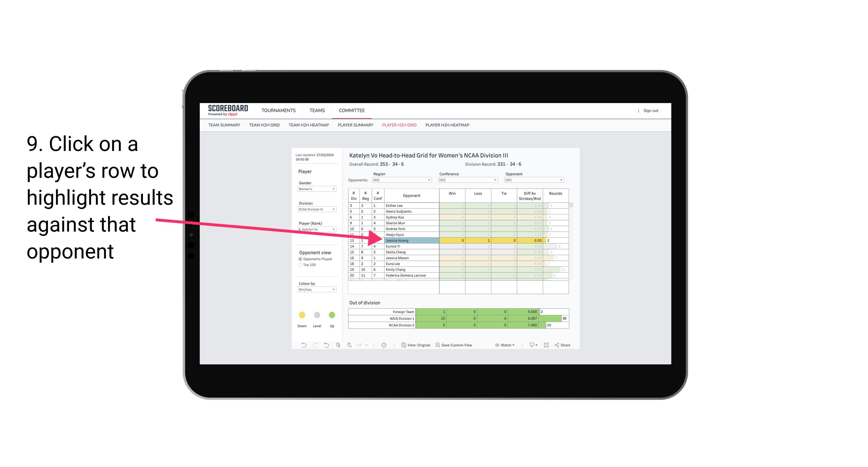Click the undo icon in toolbar

click(300, 346)
